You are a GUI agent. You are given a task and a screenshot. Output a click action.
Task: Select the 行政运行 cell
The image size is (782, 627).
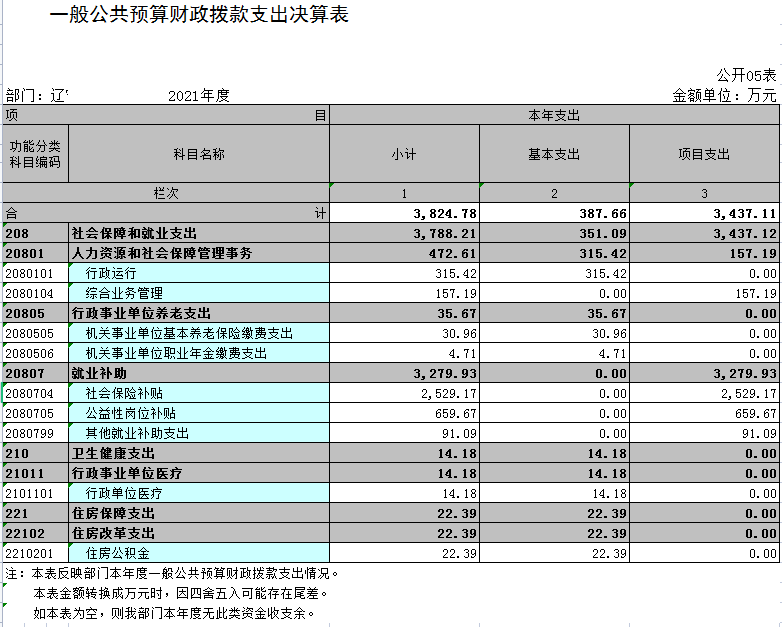(199, 273)
